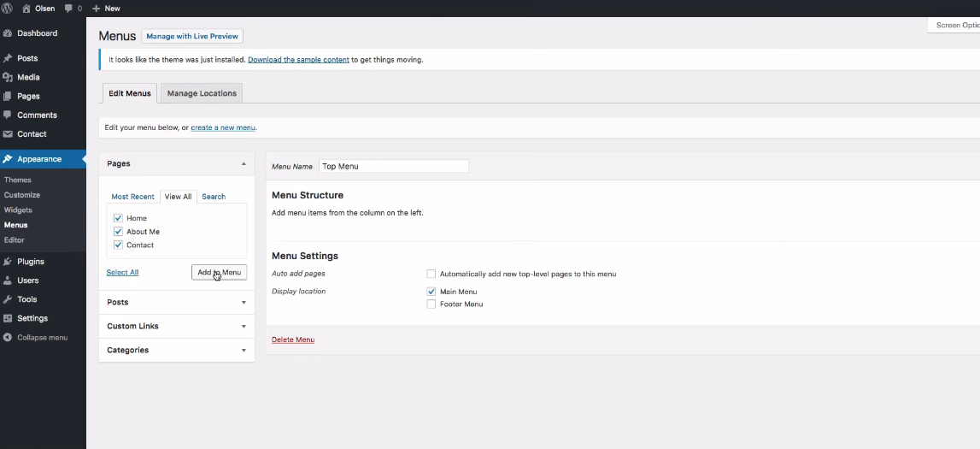Screen dimensions: 980x449
Task: Switch to the Manage Locations tab
Action: tap(202, 93)
